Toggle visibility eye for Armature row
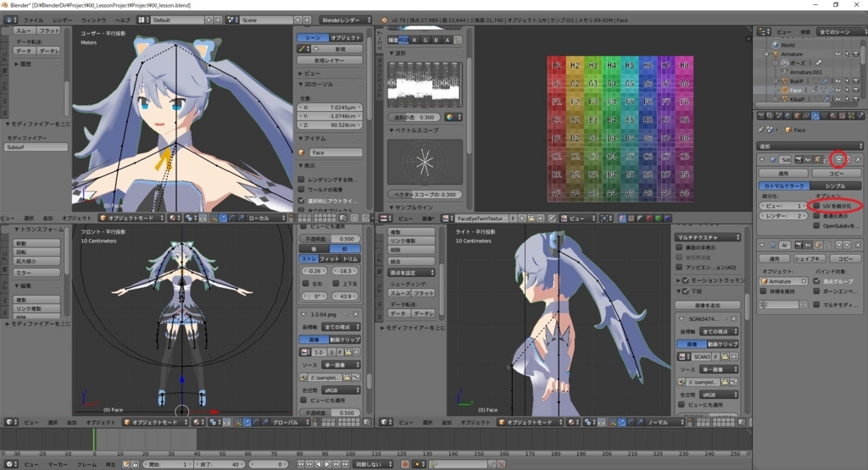The image size is (868, 470). click(838, 54)
